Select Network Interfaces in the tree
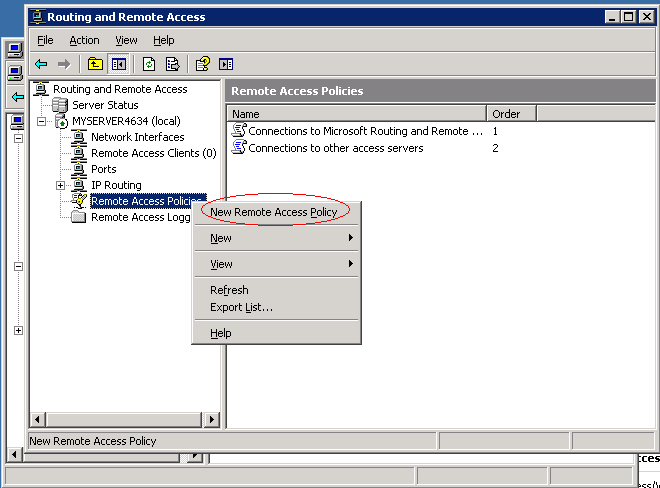Viewport: 660px width, 488px height. tap(138, 137)
